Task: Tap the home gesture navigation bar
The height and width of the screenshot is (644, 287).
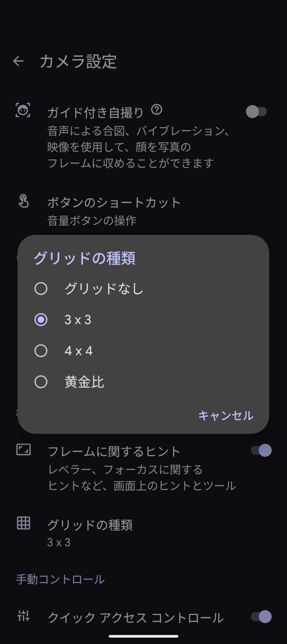Action: tap(143, 636)
